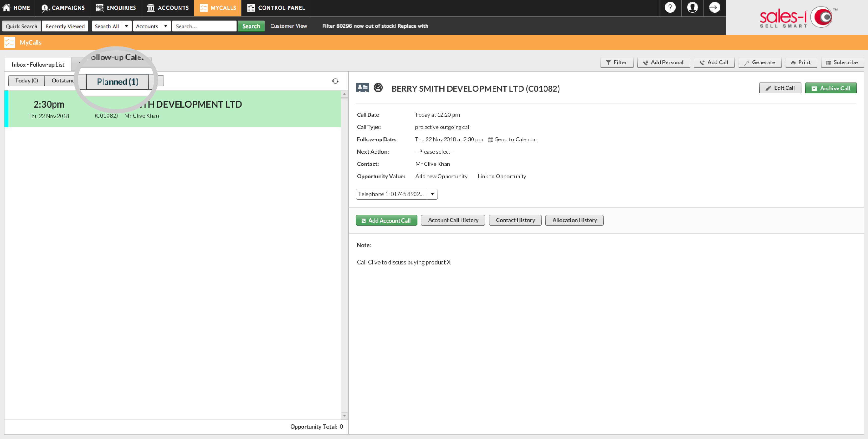This screenshot has width=868, height=439.
Task: Refresh the follow-up call list
Action: pyautogui.click(x=335, y=81)
